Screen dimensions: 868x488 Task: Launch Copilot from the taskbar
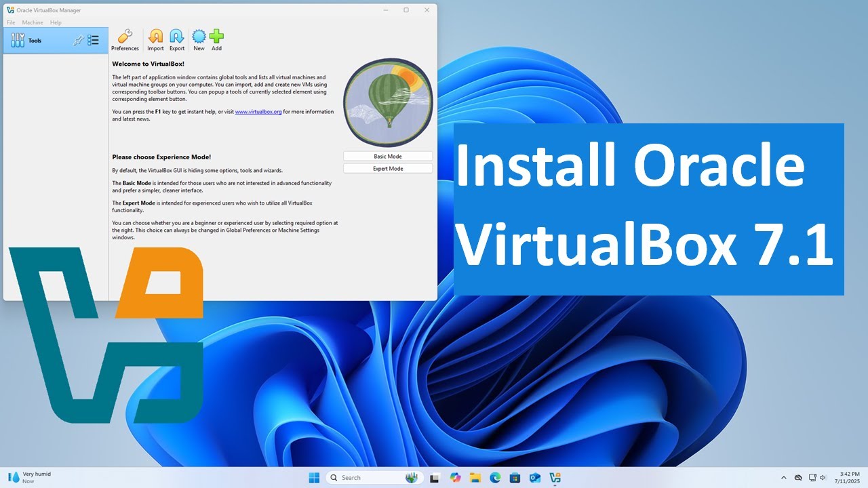[455, 478]
